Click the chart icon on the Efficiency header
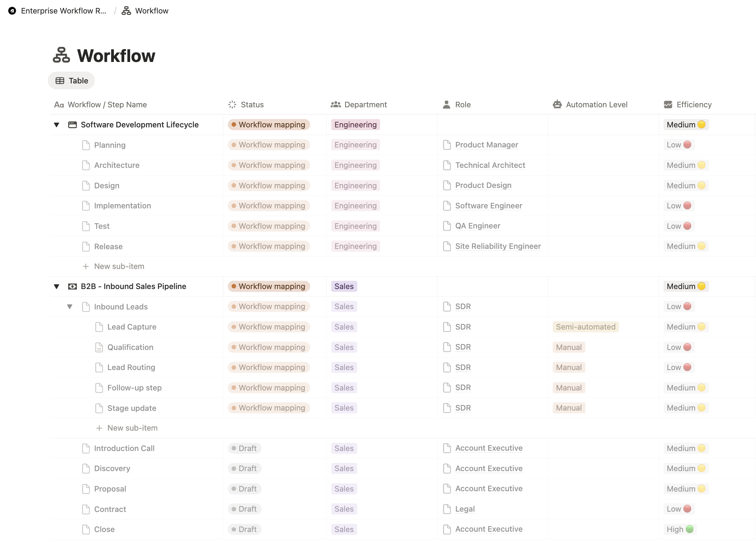The height and width of the screenshot is (540, 756). pos(668,104)
